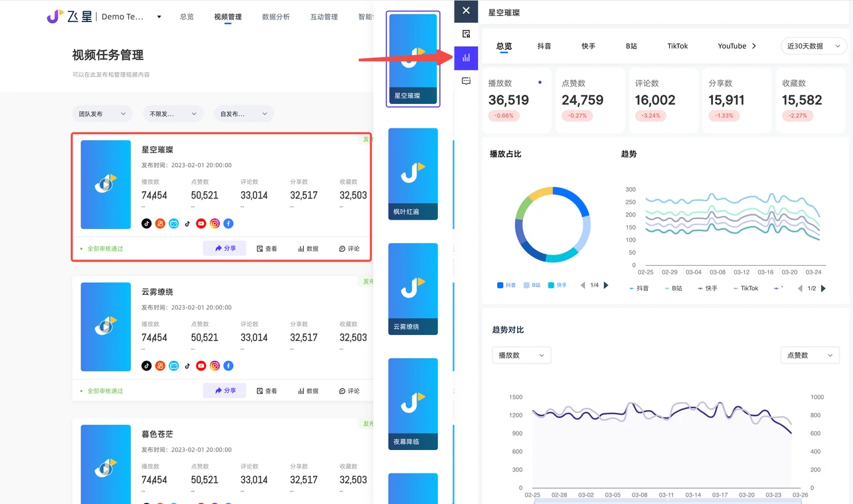The width and height of the screenshot is (853, 504).
Task: Open the 播放数 metric dropdown in 趋势对比
Action: click(x=520, y=355)
